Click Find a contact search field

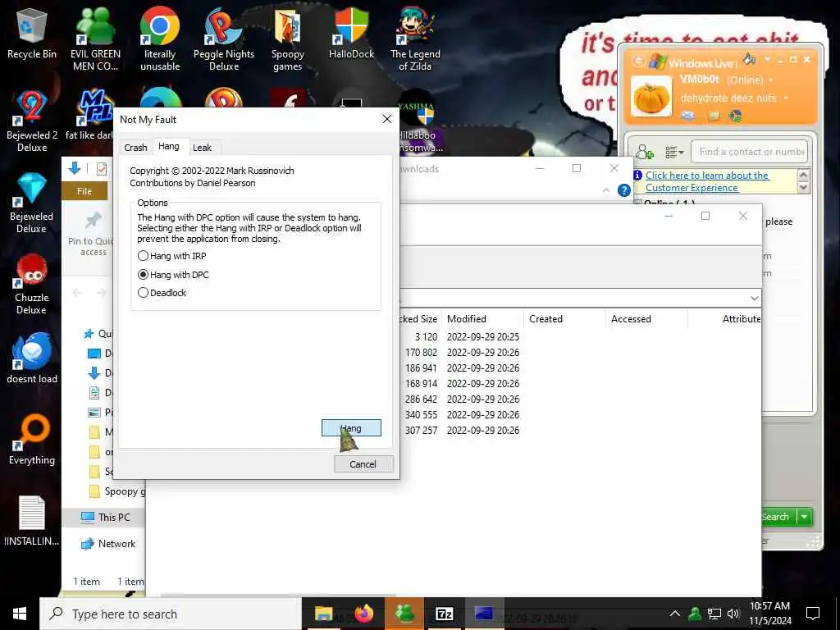coord(749,152)
